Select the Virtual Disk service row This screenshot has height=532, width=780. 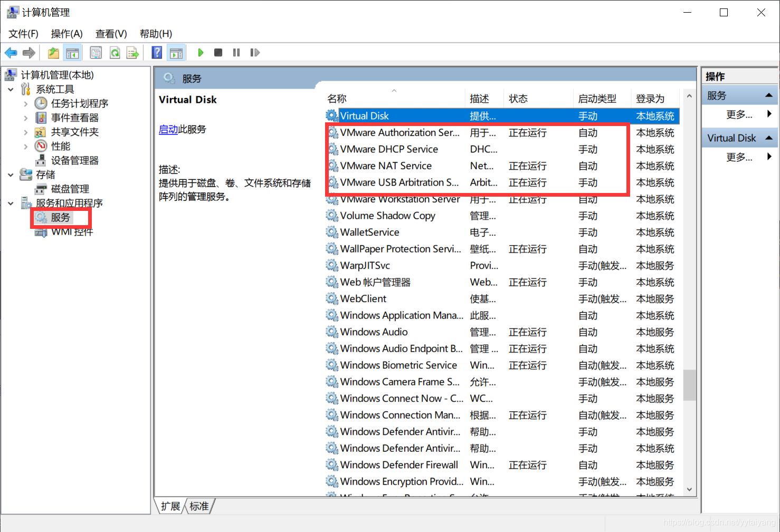pyautogui.click(x=502, y=116)
